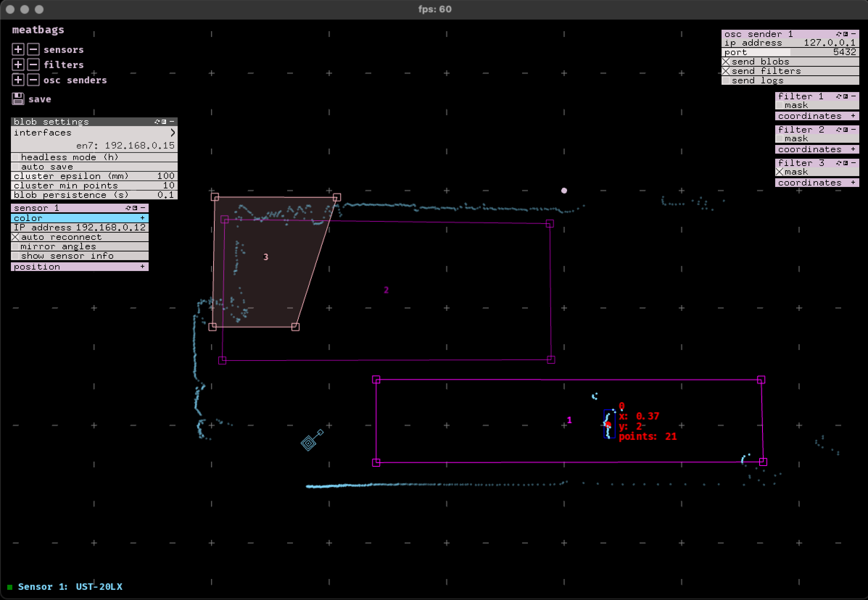Viewport: 868px width, 600px height.
Task: Adjust the cluster epsilon (mm) slider
Action: click(x=94, y=176)
